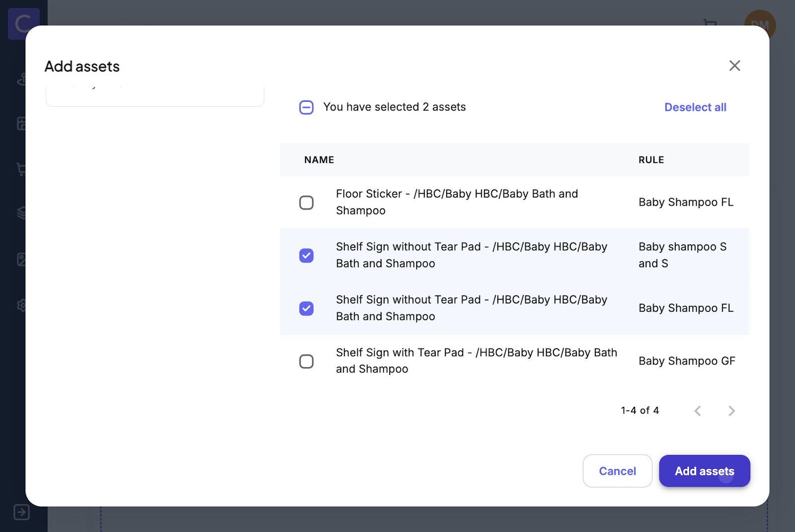Go to the previous page of assets
Screen dimensions: 795x532
(698, 411)
